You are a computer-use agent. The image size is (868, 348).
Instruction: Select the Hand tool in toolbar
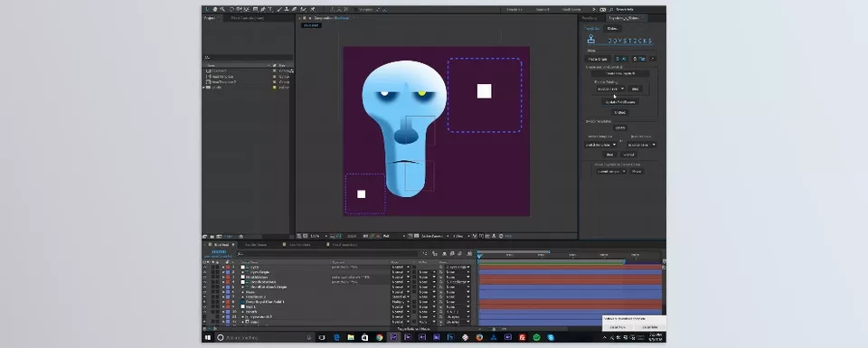215,9
